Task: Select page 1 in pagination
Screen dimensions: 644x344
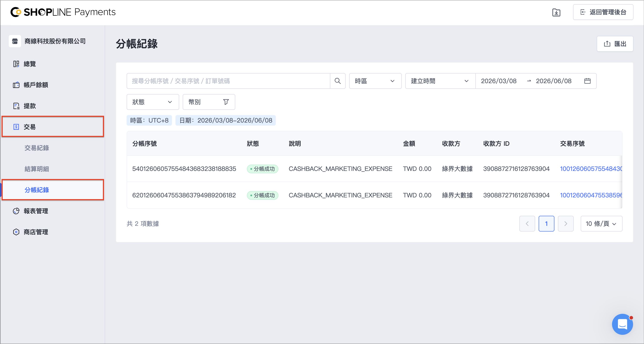Action: click(546, 224)
